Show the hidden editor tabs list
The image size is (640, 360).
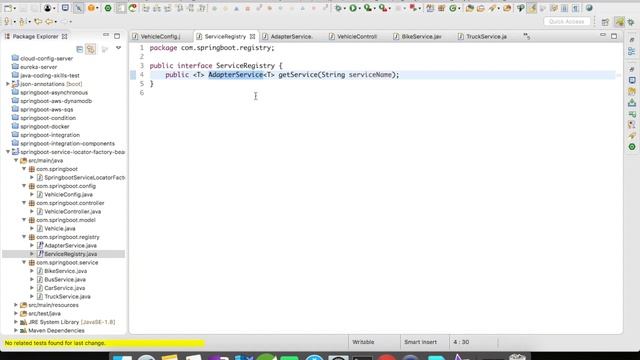coord(527,37)
